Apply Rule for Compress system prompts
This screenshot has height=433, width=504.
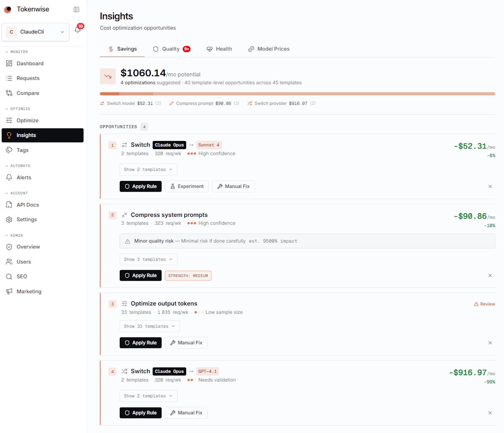coord(140,276)
